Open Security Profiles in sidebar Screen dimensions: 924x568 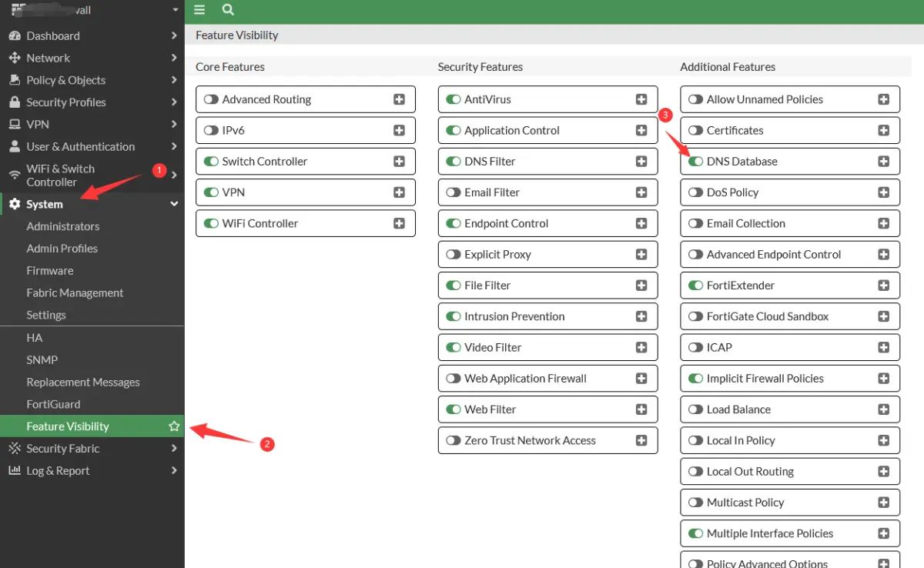(66, 102)
